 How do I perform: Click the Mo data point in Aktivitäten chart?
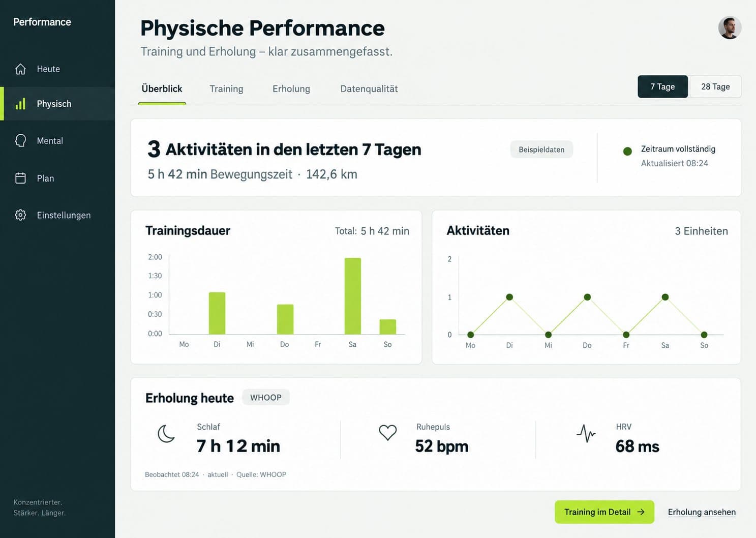[x=471, y=335]
